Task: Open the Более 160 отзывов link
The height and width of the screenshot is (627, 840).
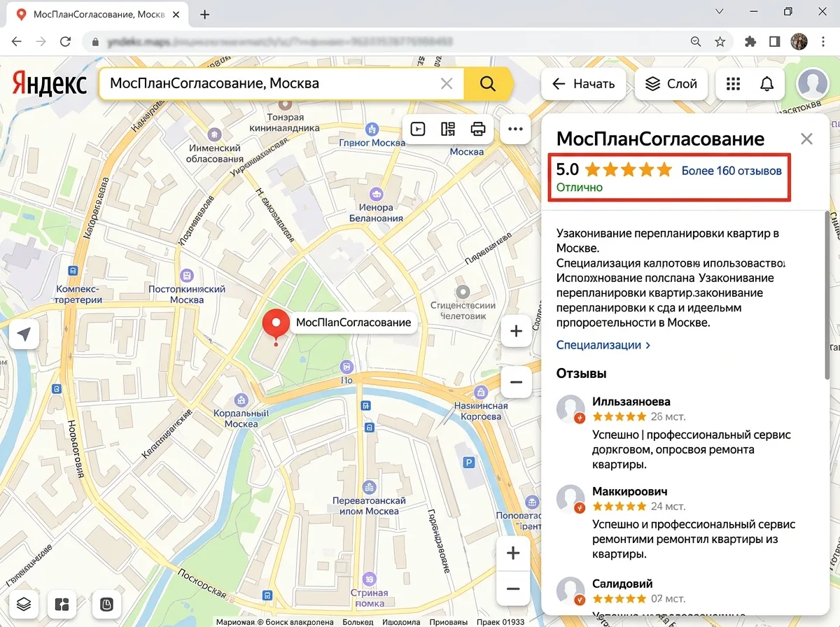Action: click(x=731, y=170)
